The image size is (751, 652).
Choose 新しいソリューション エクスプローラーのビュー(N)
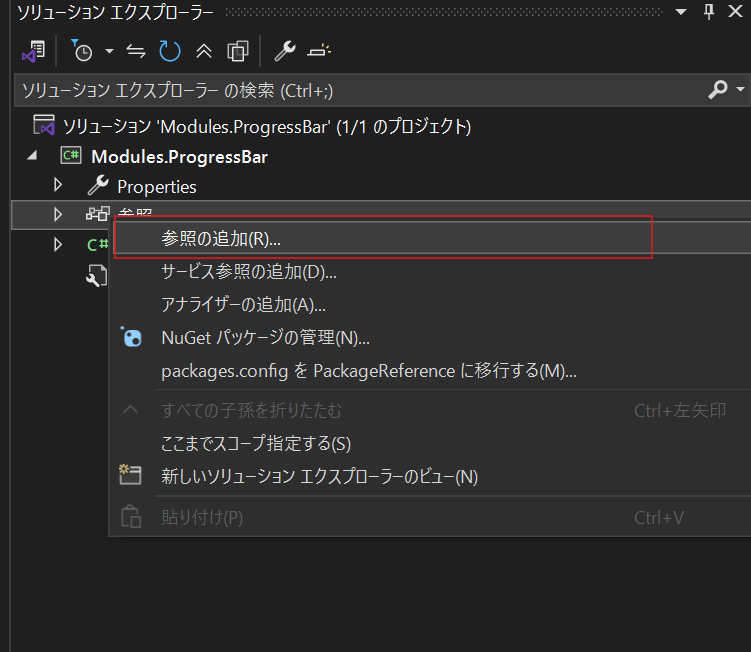431,477
